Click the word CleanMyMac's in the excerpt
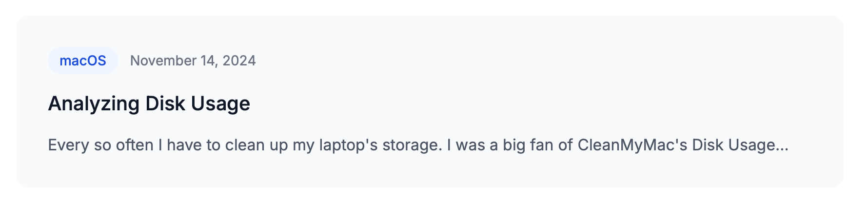This screenshot has height=207, width=868. 632,145
